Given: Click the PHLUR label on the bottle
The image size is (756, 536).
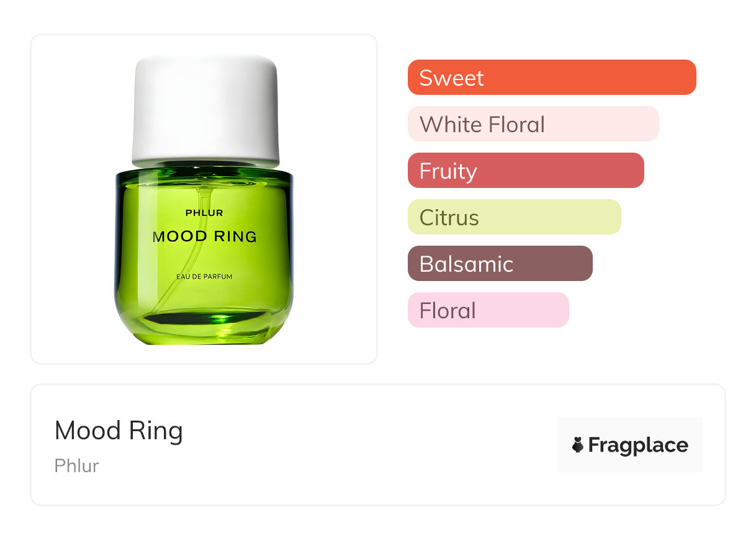Looking at the screenshot, I should coord(204,213).
